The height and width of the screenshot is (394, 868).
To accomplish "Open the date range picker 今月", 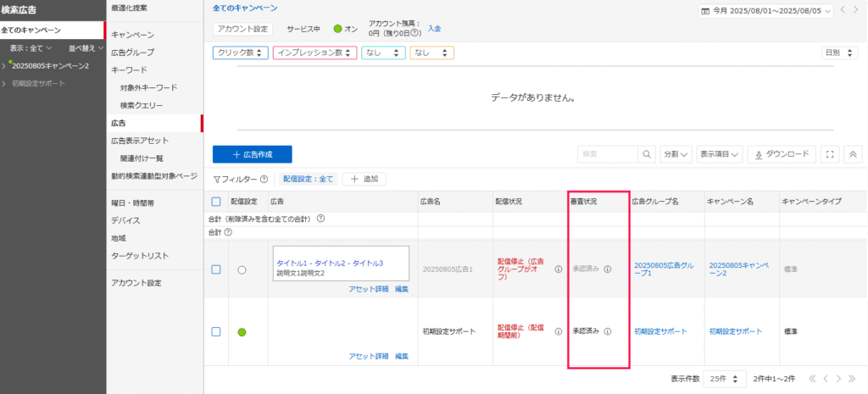I will 766,10.
